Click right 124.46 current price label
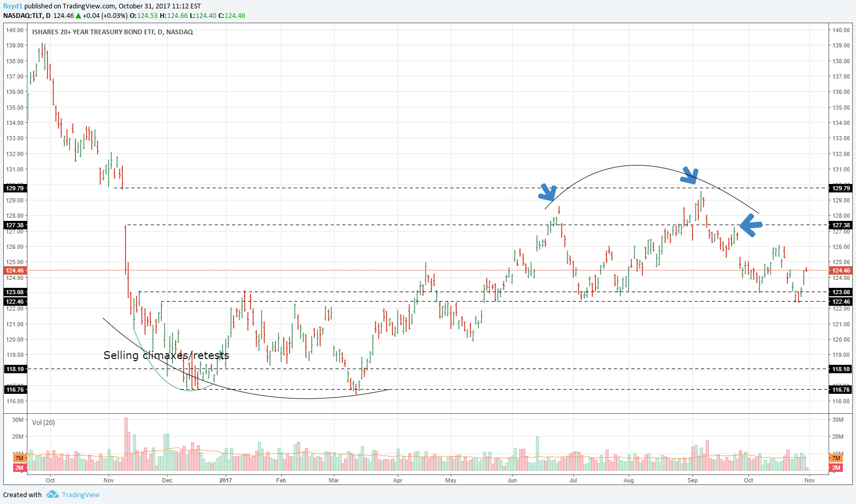This screenshot has height=504, width=856. (x=841, y=270)
